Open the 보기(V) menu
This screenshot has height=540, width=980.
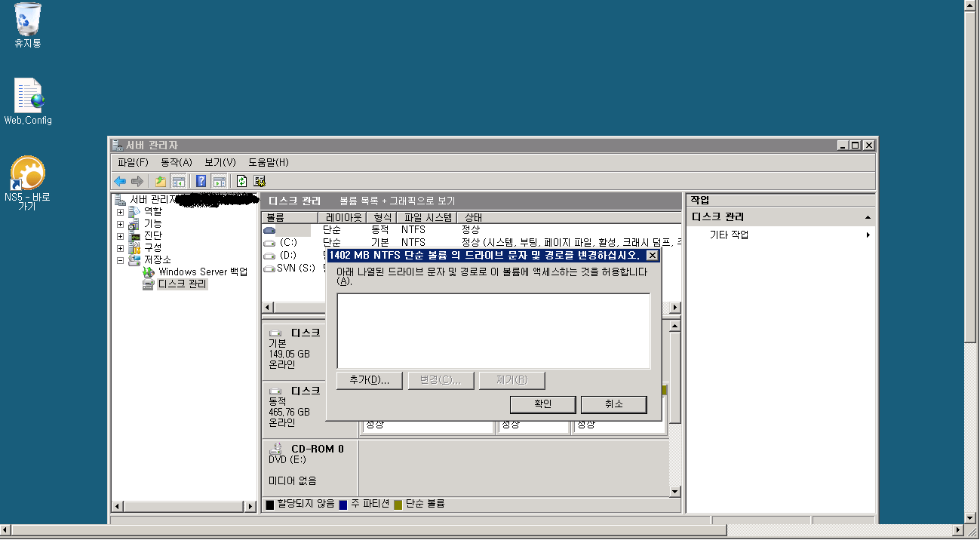click(220, 162)
